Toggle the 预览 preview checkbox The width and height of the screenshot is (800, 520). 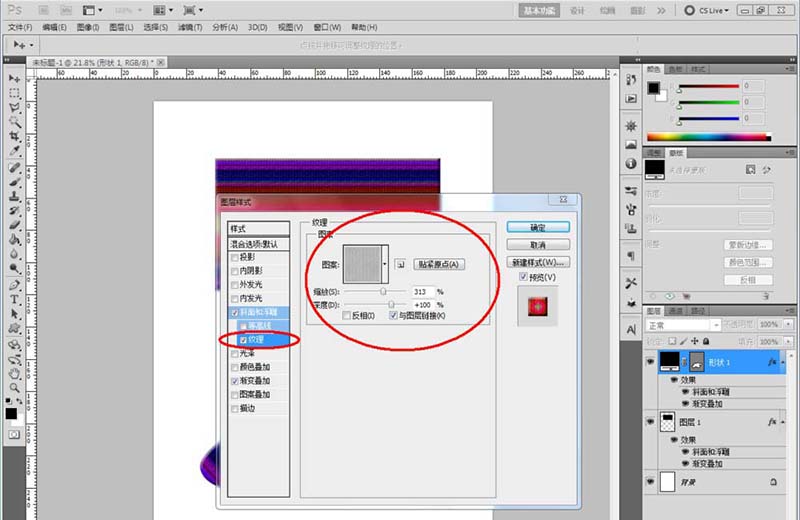(x=523, y=277)
